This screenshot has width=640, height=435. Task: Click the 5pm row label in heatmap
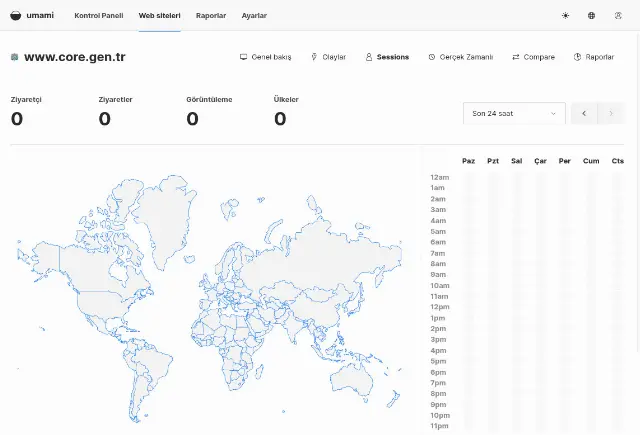pos(438,361)
